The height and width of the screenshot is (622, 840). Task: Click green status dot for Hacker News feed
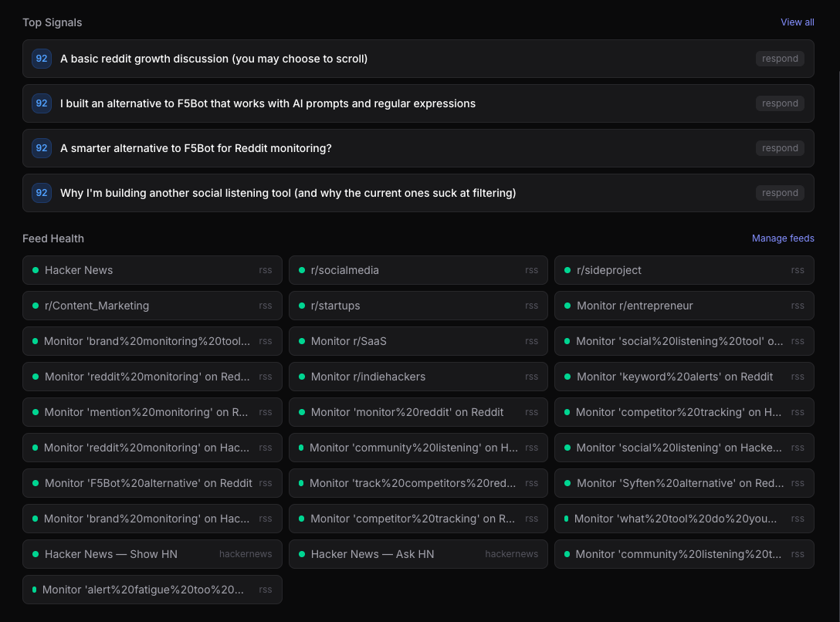point(36,270)
